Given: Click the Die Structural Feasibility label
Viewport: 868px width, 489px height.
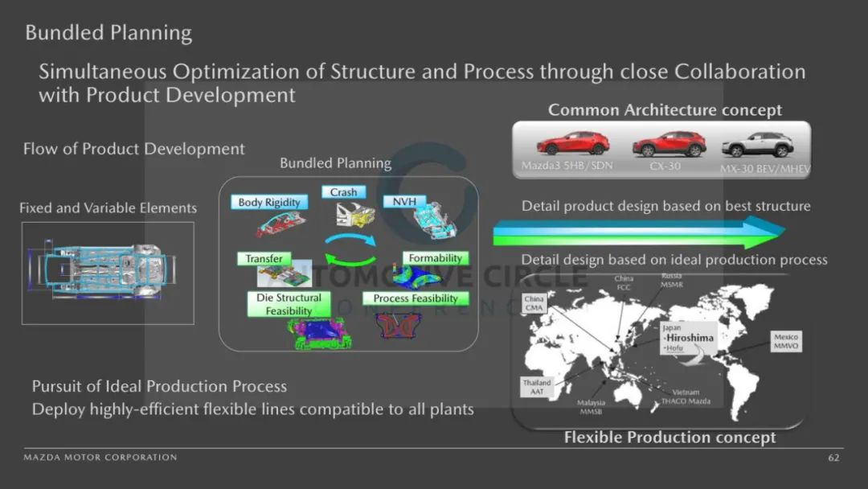Looking at the screenshot, I should pos(289,304).
